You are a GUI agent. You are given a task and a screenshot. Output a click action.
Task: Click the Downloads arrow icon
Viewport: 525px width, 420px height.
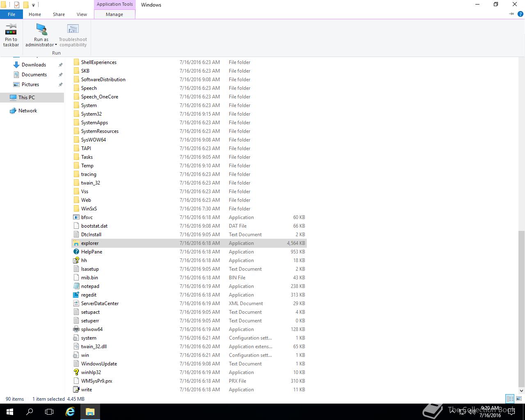16,65
